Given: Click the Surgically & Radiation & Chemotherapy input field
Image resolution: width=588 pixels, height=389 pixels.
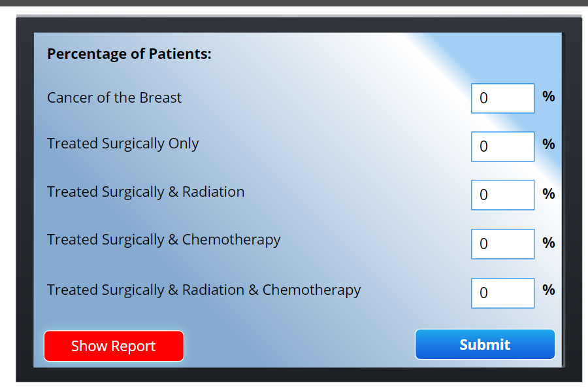Looking at the screenshot, I should click(x=502, y=293).
